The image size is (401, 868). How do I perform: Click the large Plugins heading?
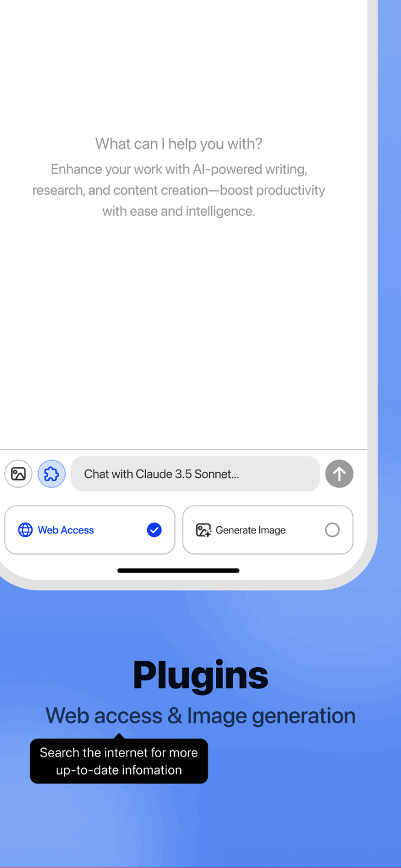coord(201,675)
